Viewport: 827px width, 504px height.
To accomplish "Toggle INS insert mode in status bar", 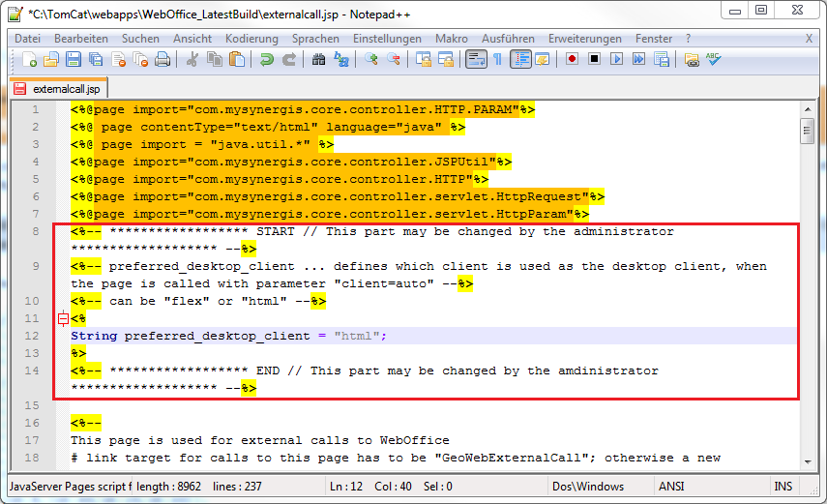I will [x=783, y=486].
